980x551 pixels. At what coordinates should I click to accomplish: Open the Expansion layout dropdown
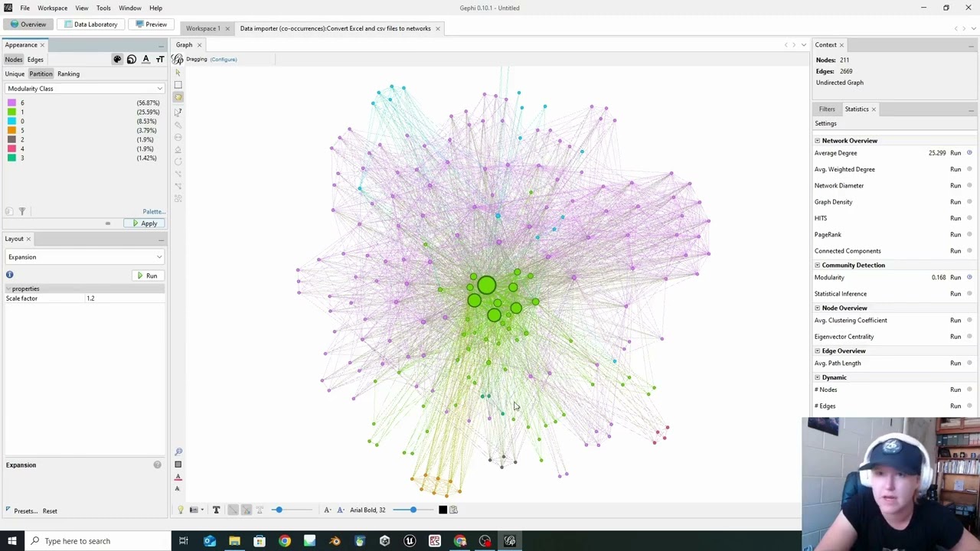(x=84, y=257)
